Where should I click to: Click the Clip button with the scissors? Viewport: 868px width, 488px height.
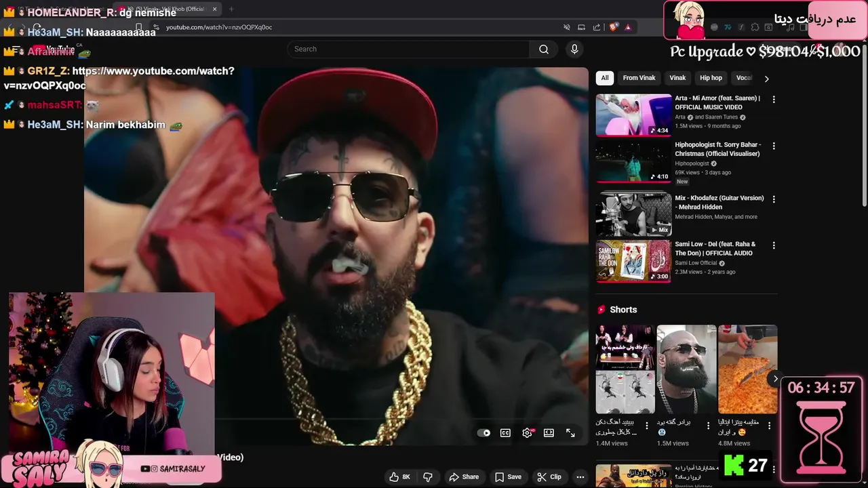click(x=549, y=476)
